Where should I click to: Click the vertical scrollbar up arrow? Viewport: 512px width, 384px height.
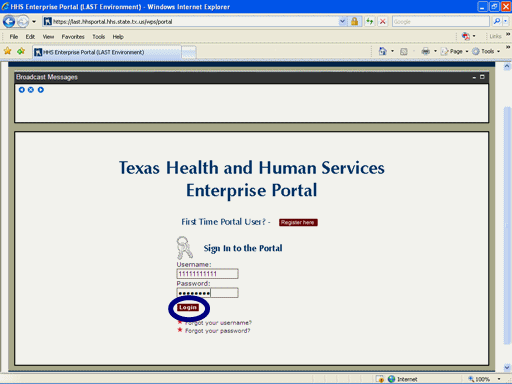click(507, 66)
